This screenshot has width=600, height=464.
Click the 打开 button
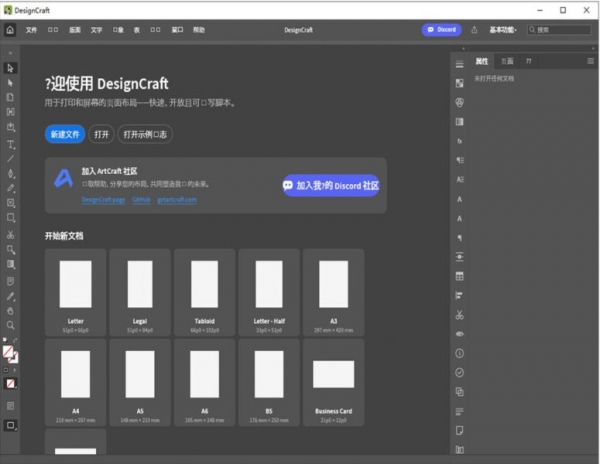101,134
